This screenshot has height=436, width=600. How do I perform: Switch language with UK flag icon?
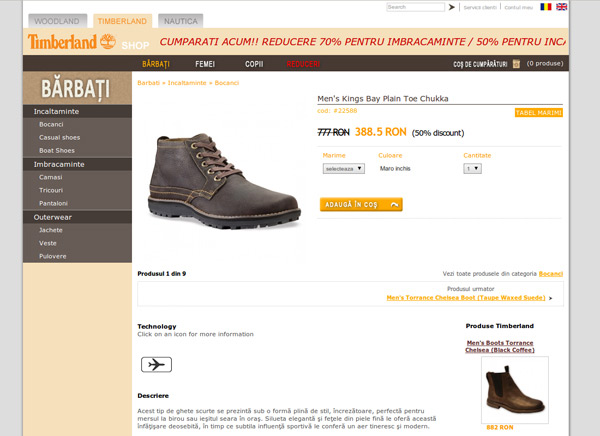click(x=561, y=7)
